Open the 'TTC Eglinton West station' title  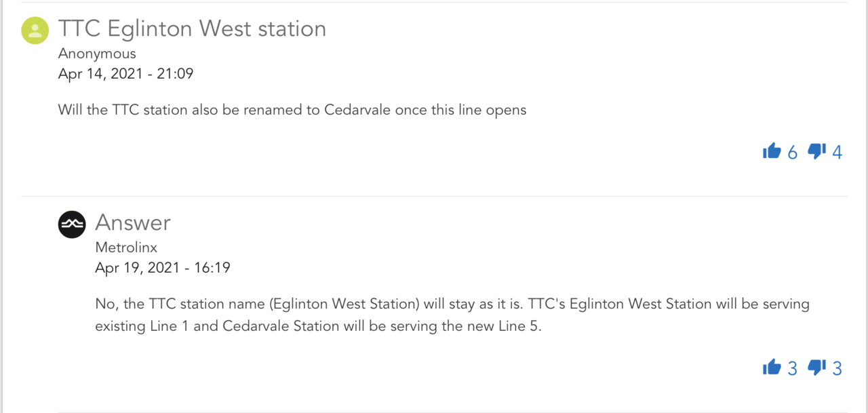pos(192,28)
